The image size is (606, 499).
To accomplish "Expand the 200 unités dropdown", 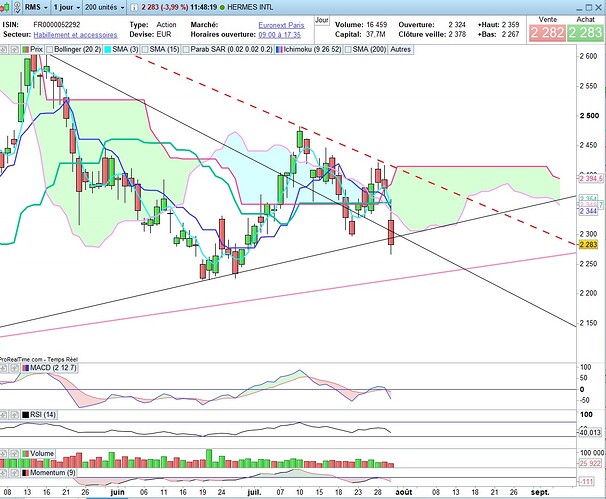I will (x=112, y=6).
